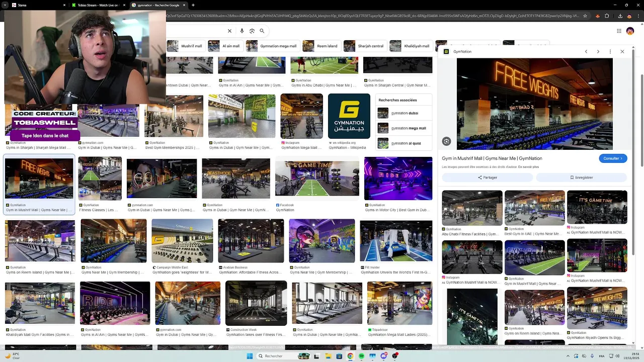Click the Consulter button
644x362 pixels.
[x=613, y=158]
